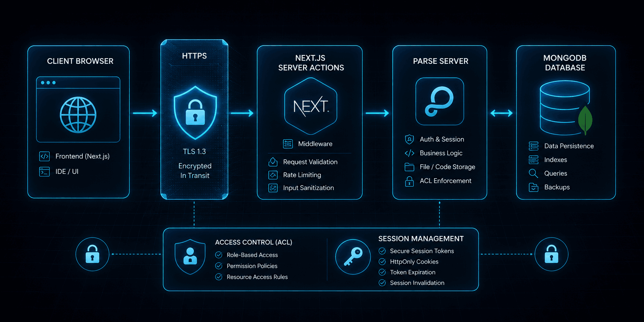The image size is (644, 322).
Task: Click the Queries magnifier icon
Action: click(533, 174)
